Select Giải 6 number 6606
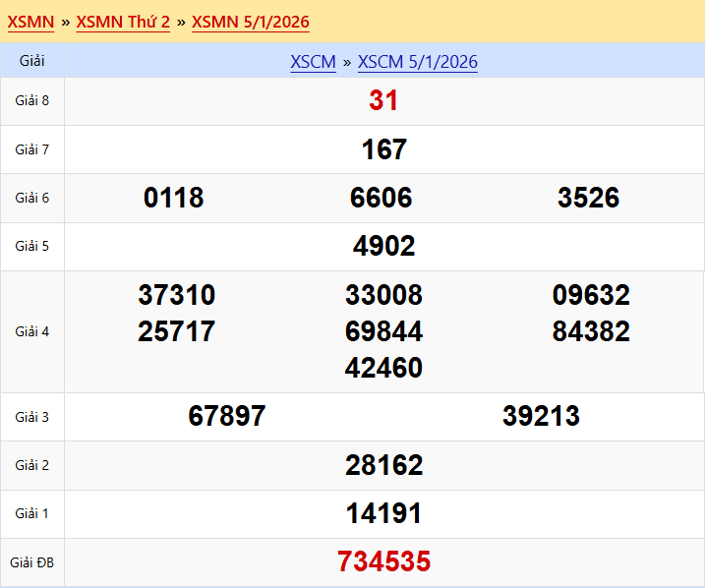Screen dimensions: 706x588 (x=381, y=199)
